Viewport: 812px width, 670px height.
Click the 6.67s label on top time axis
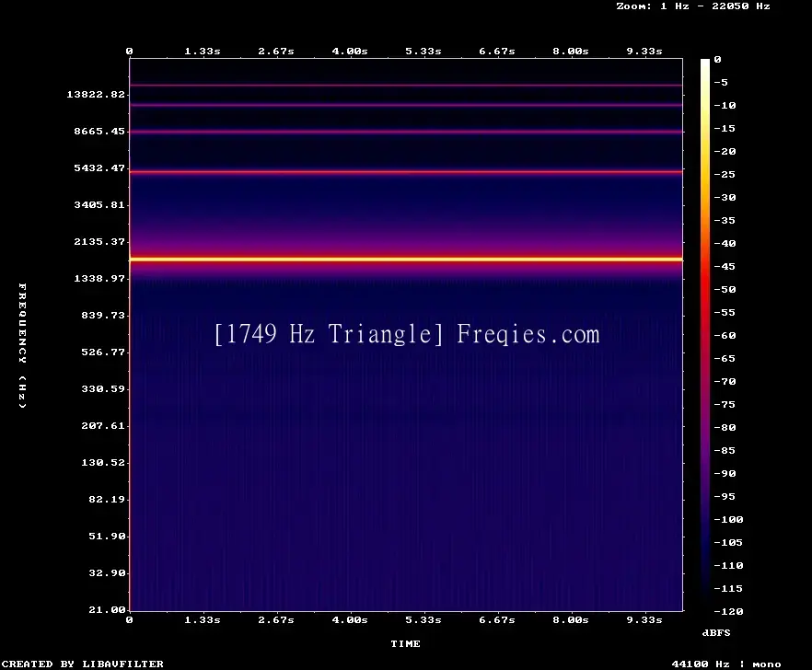(x=497, y=52)
